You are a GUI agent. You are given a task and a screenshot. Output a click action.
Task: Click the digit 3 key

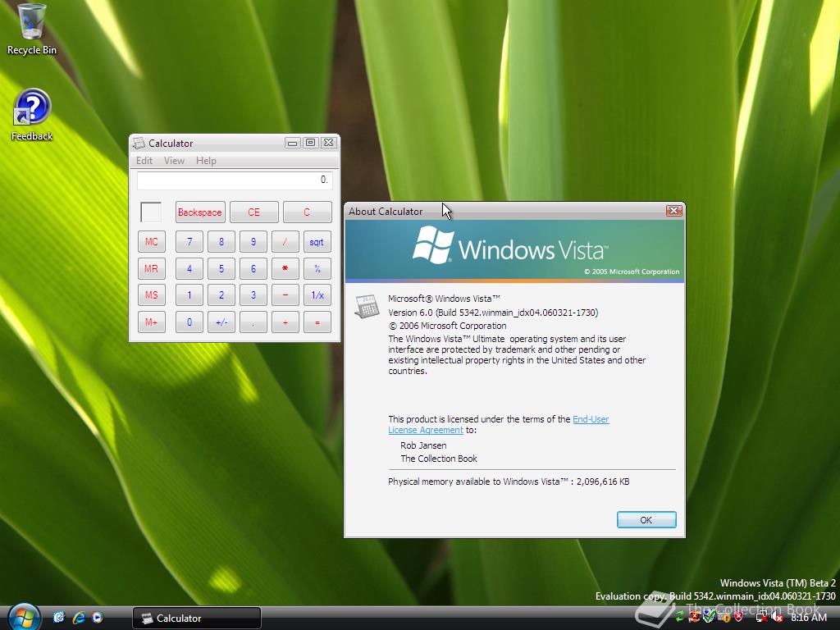click(x=253, y=295)
